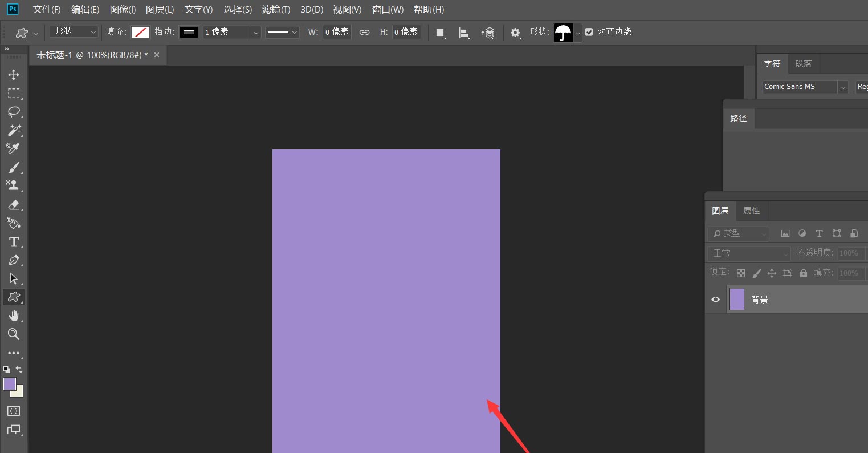
Task: Open the stroke color swatch
Action: click(x=189, y=33)
